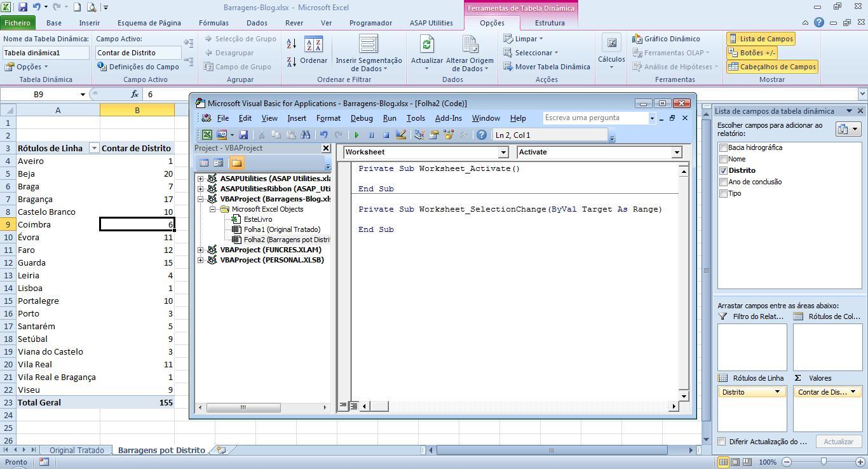Open Project Explorer icon in VBA toolbar
Viewport: 868px width, 469px height.
(419, 135)
